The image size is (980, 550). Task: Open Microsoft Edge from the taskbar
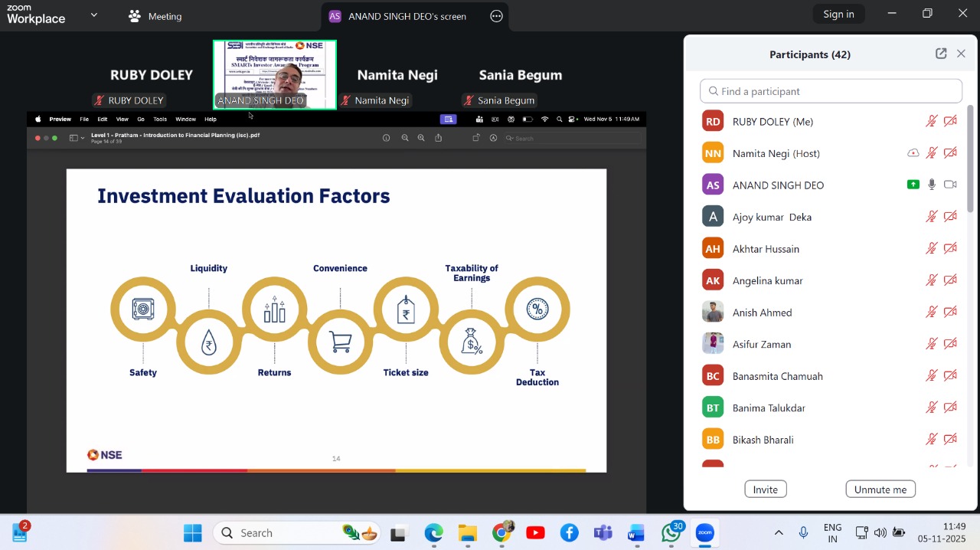pyautogui.click(x=433, y=533)
